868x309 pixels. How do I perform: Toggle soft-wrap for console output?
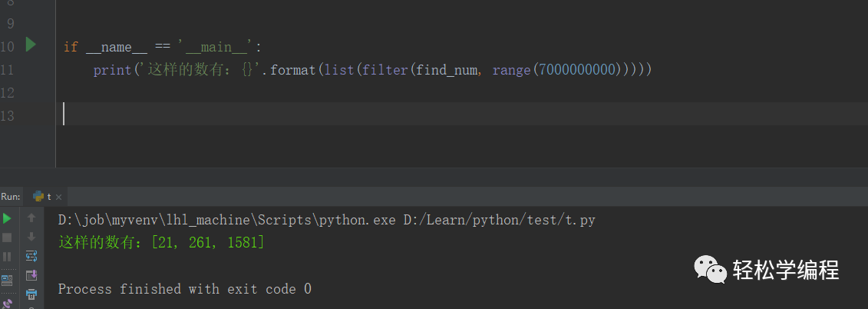click(x=31, y=256)
